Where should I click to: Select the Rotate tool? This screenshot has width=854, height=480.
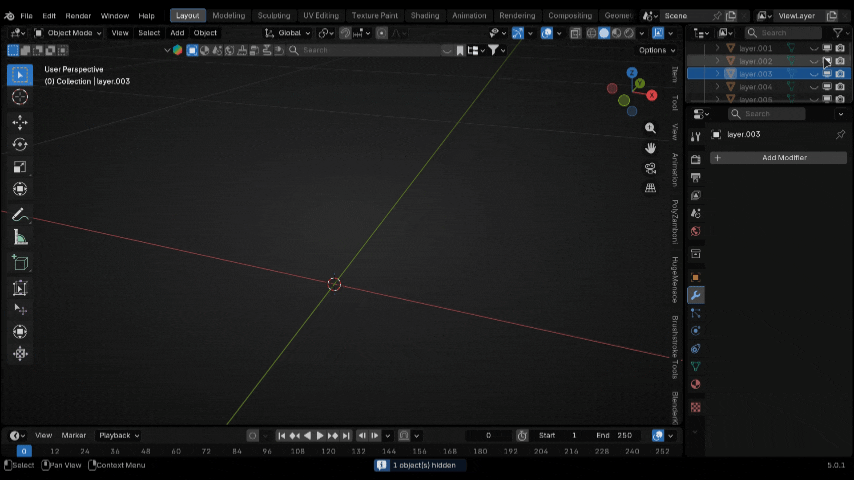[x=20, y=144]
